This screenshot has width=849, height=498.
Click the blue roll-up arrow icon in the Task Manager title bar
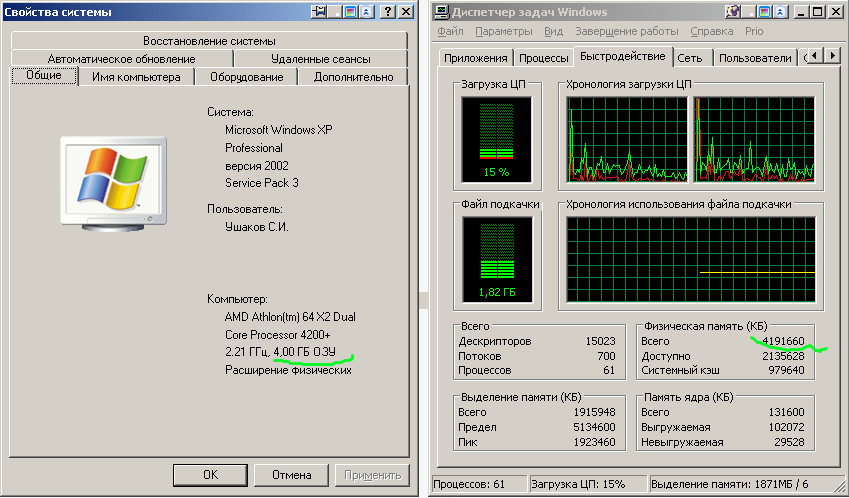(780, 11)
